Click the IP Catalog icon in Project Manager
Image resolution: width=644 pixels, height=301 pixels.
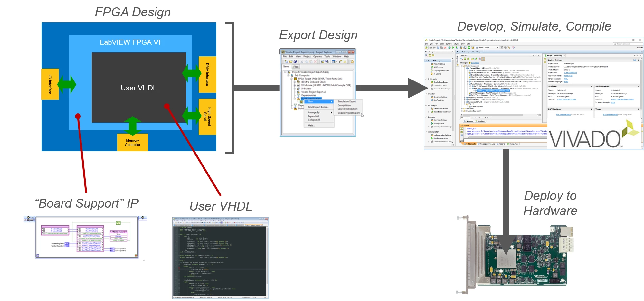(432, 74)
